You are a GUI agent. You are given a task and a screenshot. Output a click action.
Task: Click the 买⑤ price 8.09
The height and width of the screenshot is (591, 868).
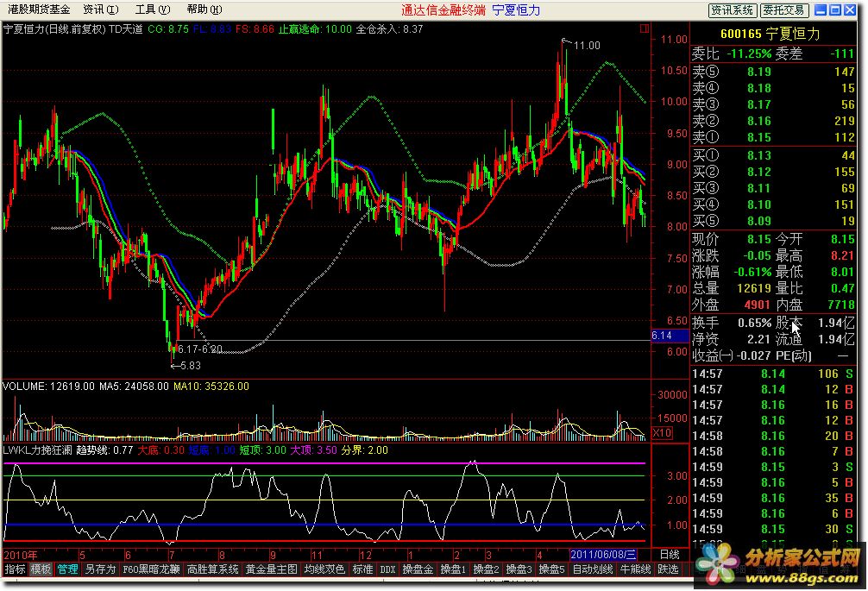pyautogui.click(x=759, y=222)
